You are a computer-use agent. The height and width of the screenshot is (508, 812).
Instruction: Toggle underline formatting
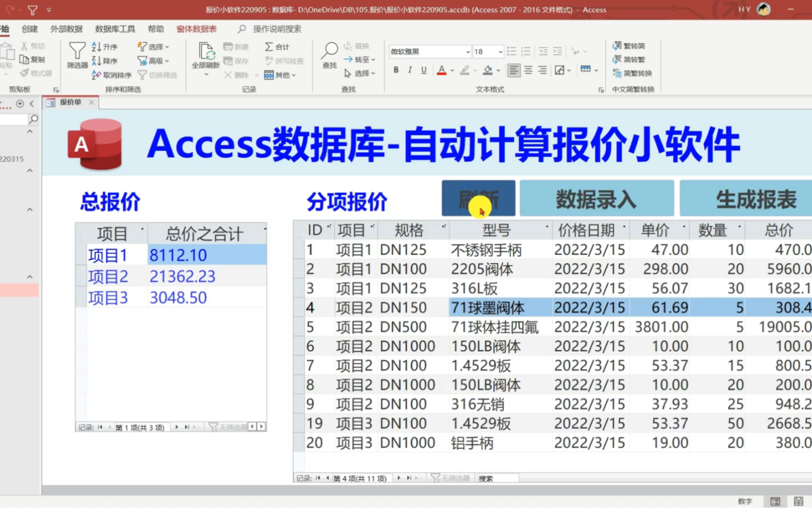pyautogui.click(x=423, y=70)
